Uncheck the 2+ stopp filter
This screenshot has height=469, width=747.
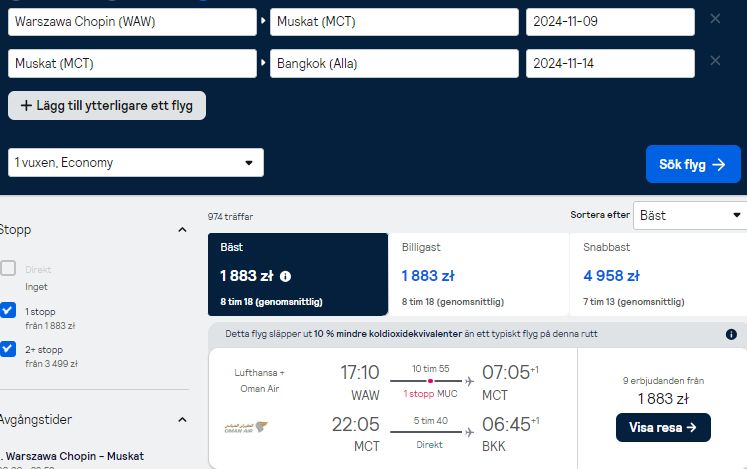pyautogui.click(x=8, y=348)
